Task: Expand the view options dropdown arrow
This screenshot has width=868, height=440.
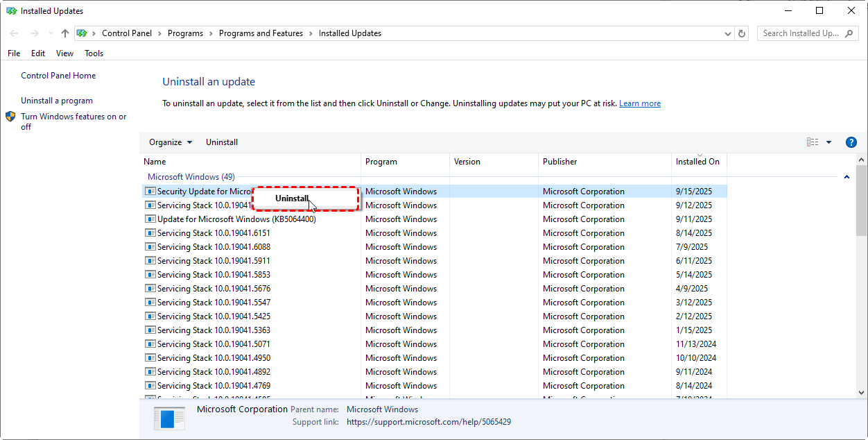Action: pyautogui.click(x=828, y=142)
